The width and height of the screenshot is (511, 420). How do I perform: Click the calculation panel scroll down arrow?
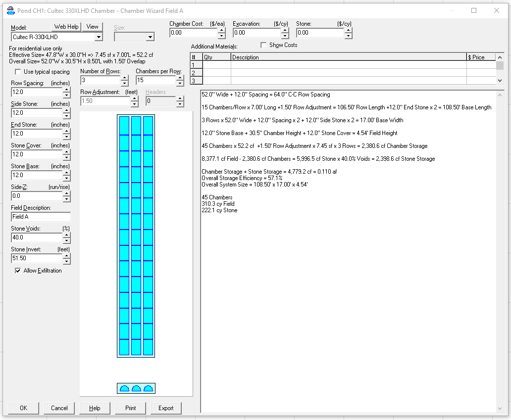[500, 408]
